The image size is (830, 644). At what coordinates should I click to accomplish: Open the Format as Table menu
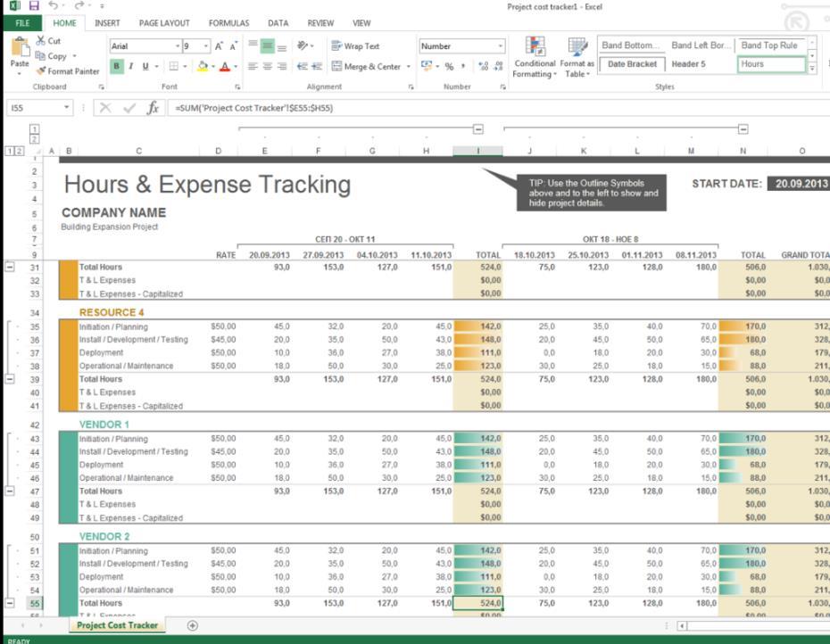tap(577, 57)
